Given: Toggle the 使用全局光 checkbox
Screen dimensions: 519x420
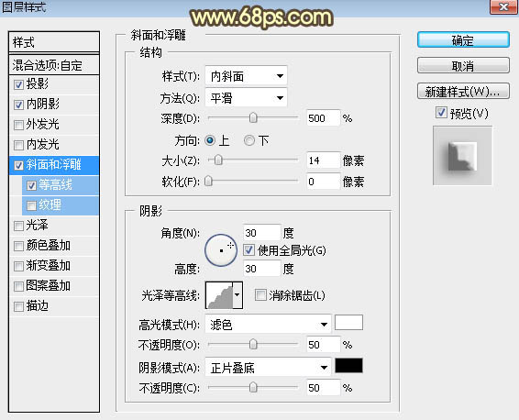Looking at the screenshot, I should point(248,250).
